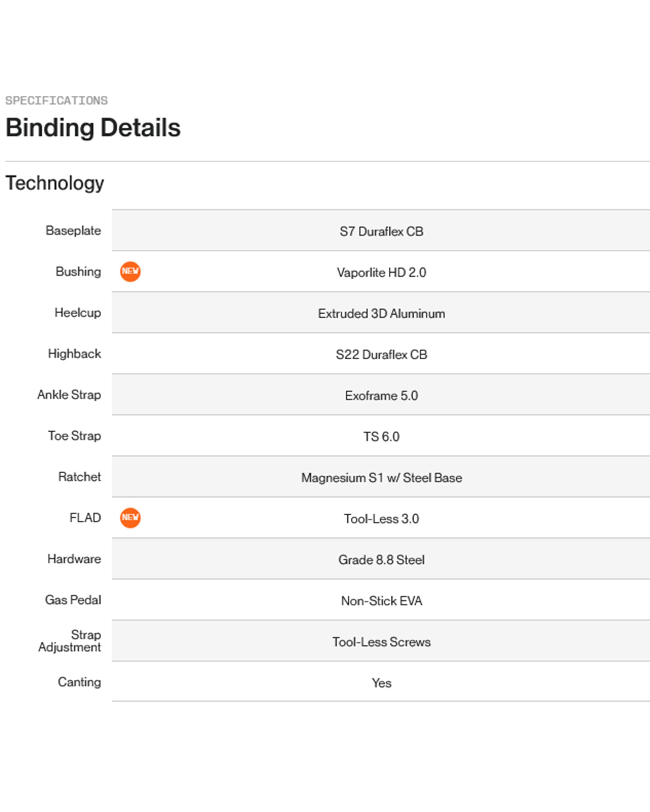
Task: Click the Vaporlite HD 2.0 value
Action: coord(381,272)
